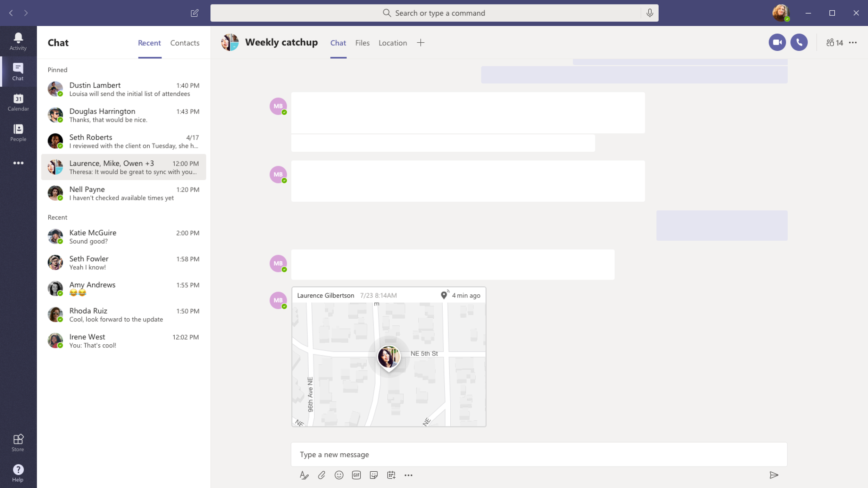Screen dimensions: 868x488
Task: Open more options in the chat header
Action: click(853, 42)
